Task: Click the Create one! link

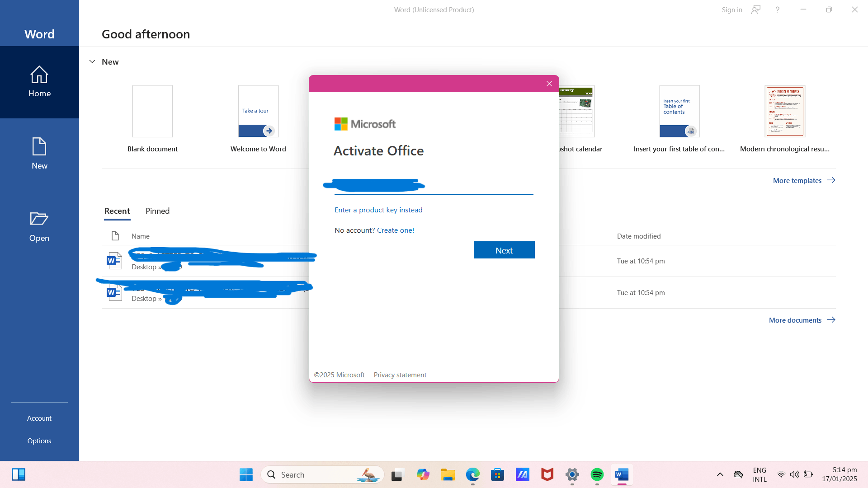Action: (395, 230)
